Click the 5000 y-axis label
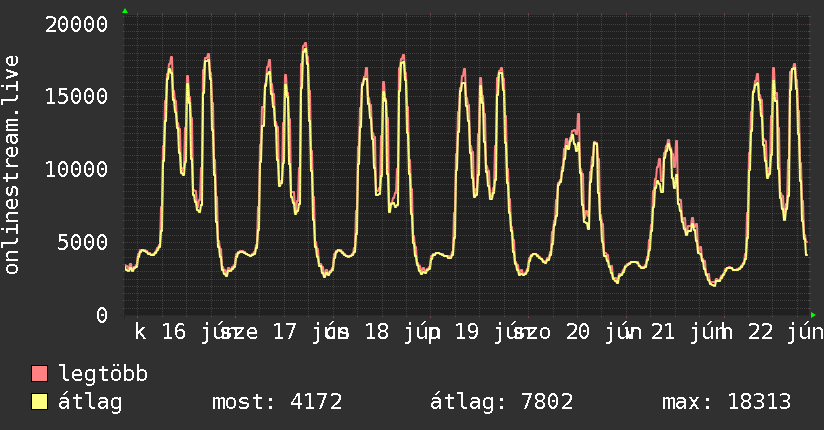 (83, 242)
